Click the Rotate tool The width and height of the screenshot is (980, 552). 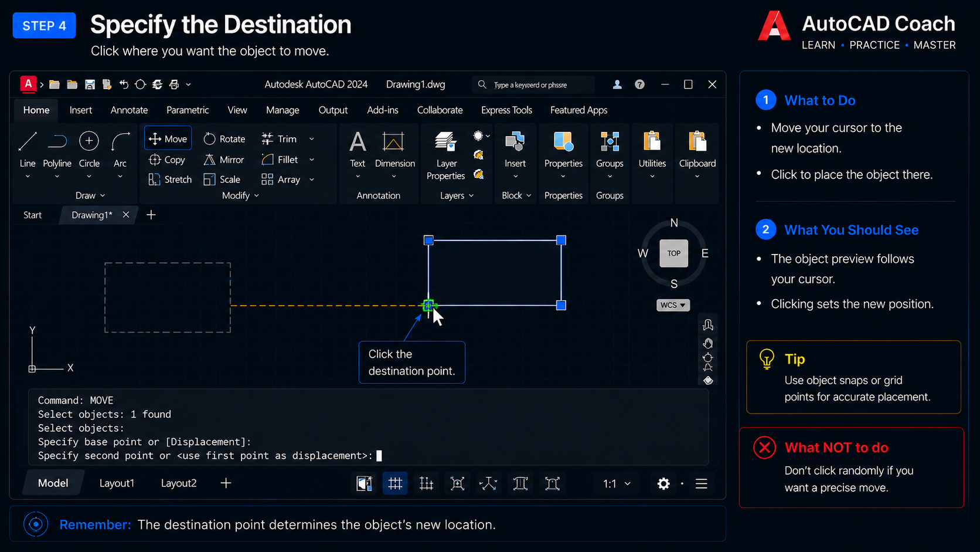click(x=224, y=139)
